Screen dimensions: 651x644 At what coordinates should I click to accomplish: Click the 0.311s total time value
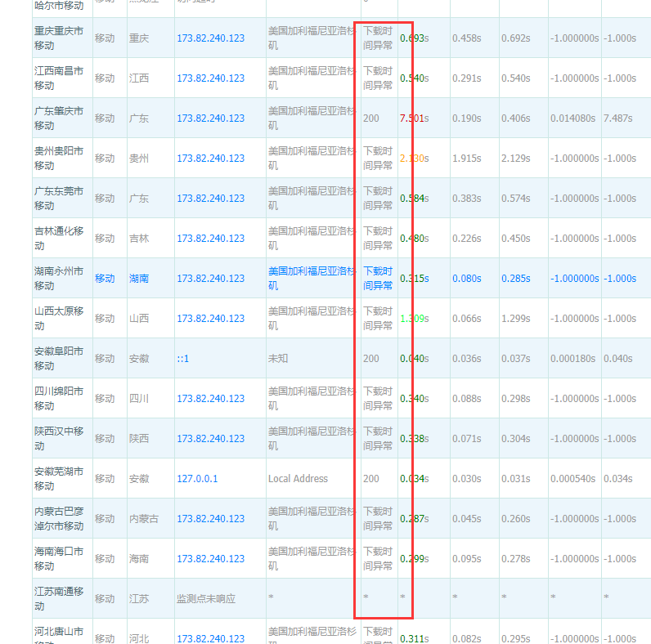coord(415,638)
